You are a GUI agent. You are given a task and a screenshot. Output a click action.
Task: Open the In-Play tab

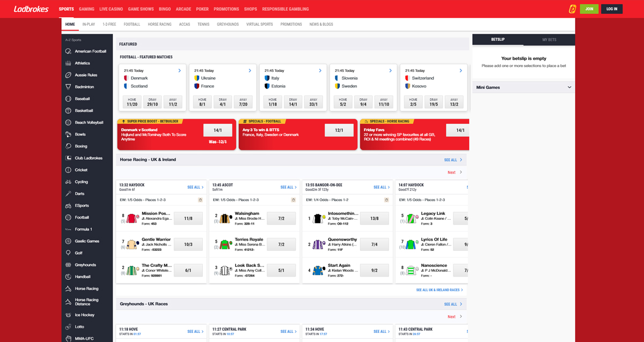tap(89, 24)
